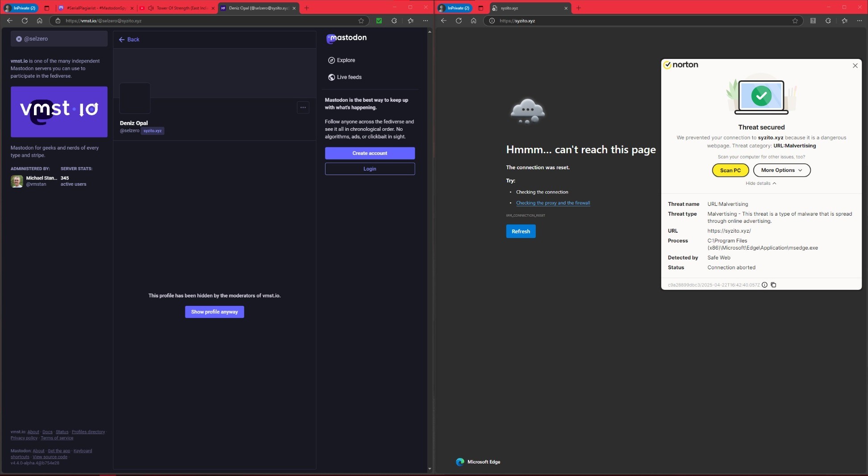Close the Deniz Opal tab
The image size is (868, 476).
294,8
